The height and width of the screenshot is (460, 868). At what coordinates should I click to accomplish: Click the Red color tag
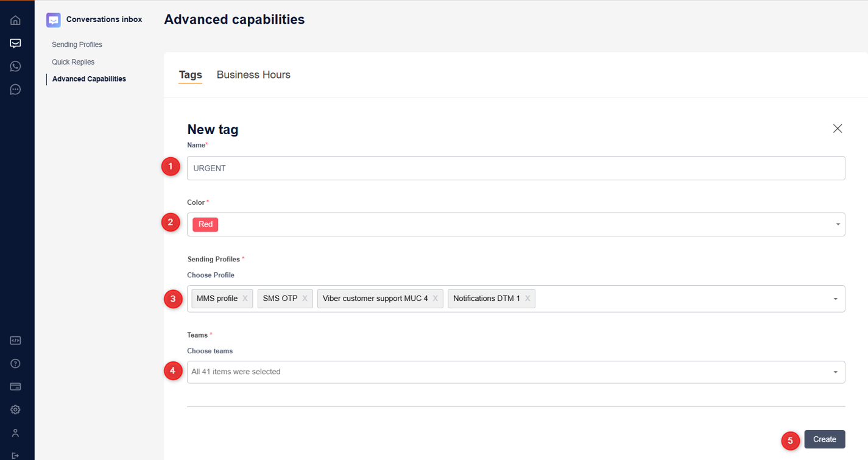205,224
